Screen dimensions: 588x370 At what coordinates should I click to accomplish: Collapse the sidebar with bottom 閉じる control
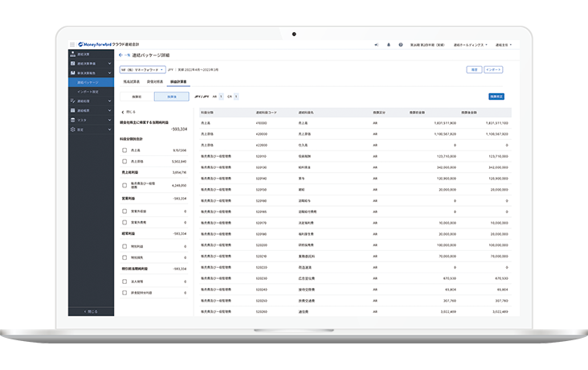[91, 311]
